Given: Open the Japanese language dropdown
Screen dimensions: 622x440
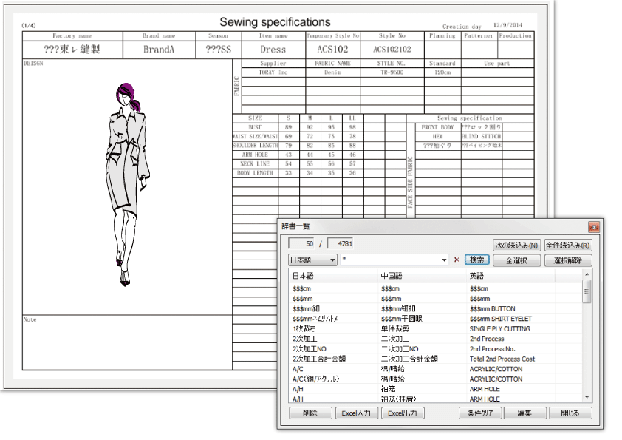Looking at the screenshot, I should 309,260.
